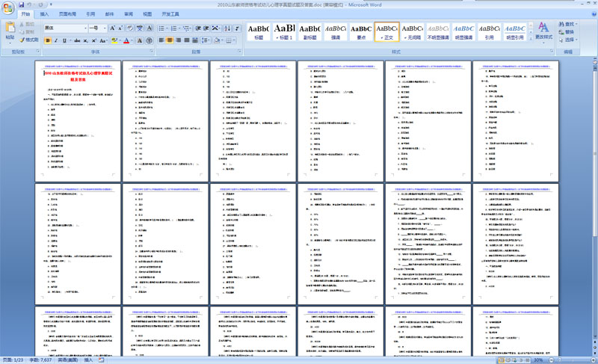The height and width of the screenshot is (364, 598).
Task: Apply the 无间隔 (No Spacing) style
Action: pyautogui.click(x=413, y=31)
